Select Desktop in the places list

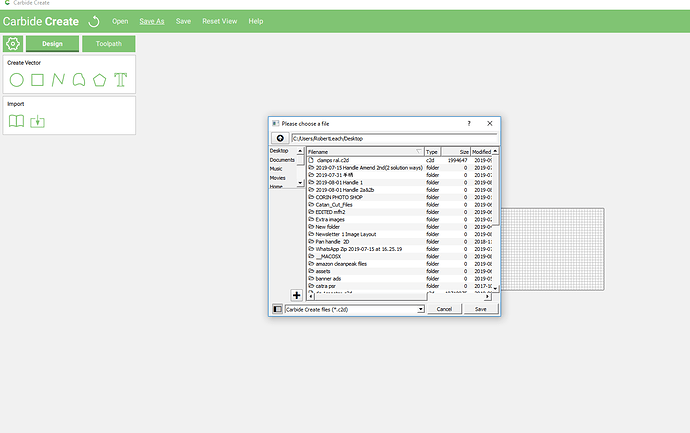279,150
